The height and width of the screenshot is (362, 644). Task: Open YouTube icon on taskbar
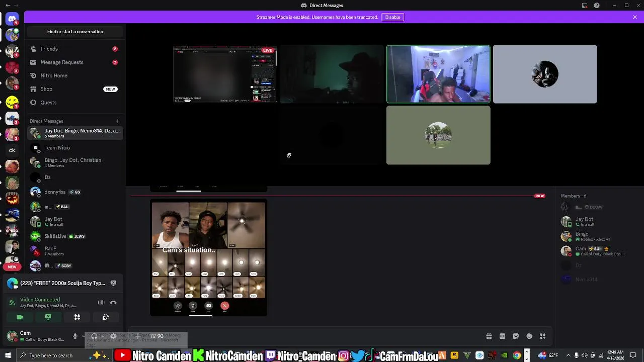point(122,355)
